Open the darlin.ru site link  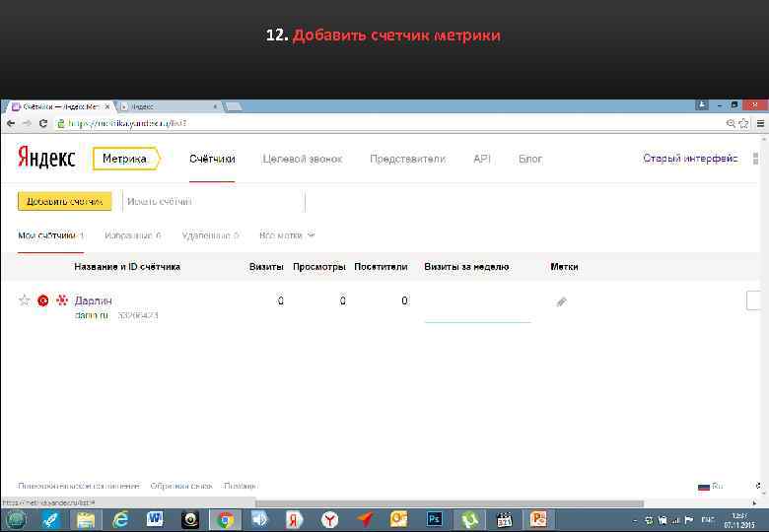pyautogui.click(x=92, y=315)
